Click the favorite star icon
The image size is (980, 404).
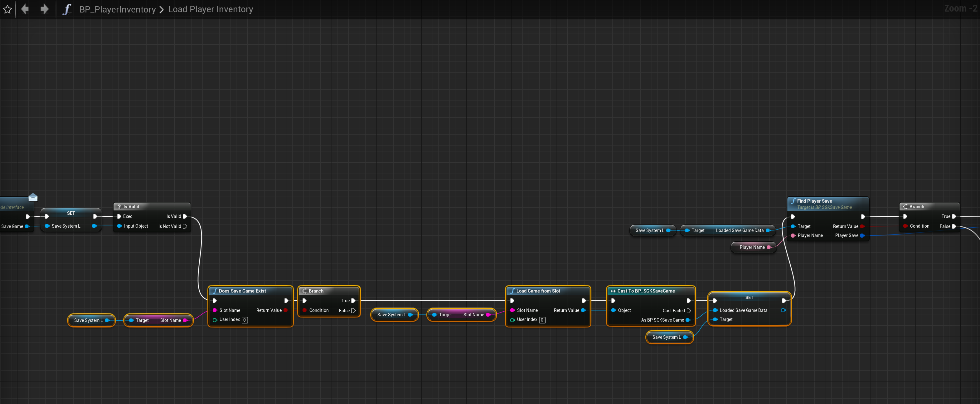(x=7, y=9)
